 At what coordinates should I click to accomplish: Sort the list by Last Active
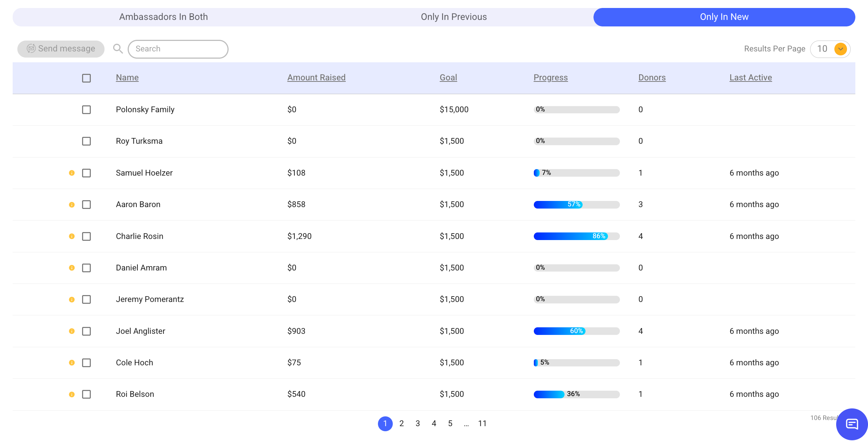coord(750,77)
